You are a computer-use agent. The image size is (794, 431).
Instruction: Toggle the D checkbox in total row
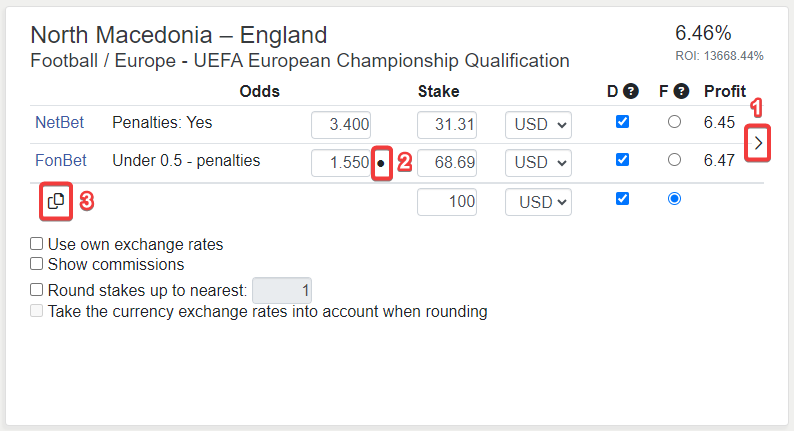[x=623, y=199]
